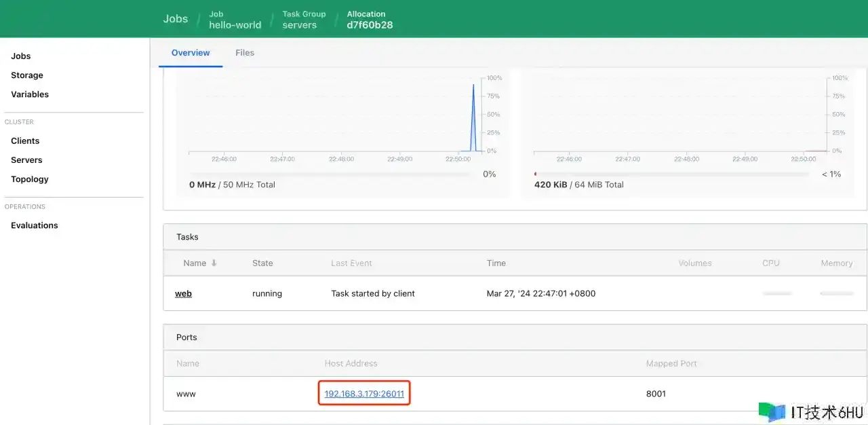Open Clients in the sidebar
The image size is (868, 425).
[25, 141]
